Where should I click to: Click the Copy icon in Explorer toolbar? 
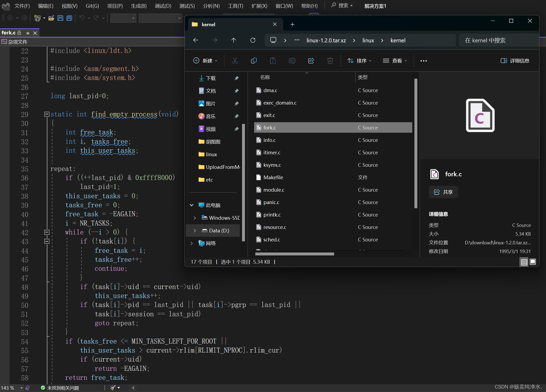click(254, 61)
